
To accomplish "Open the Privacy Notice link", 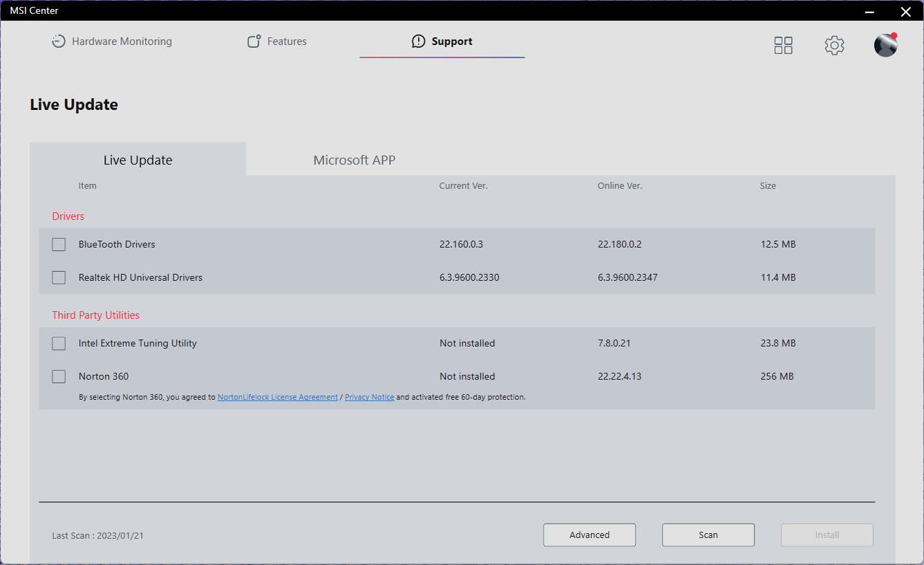I will point(369,396).
